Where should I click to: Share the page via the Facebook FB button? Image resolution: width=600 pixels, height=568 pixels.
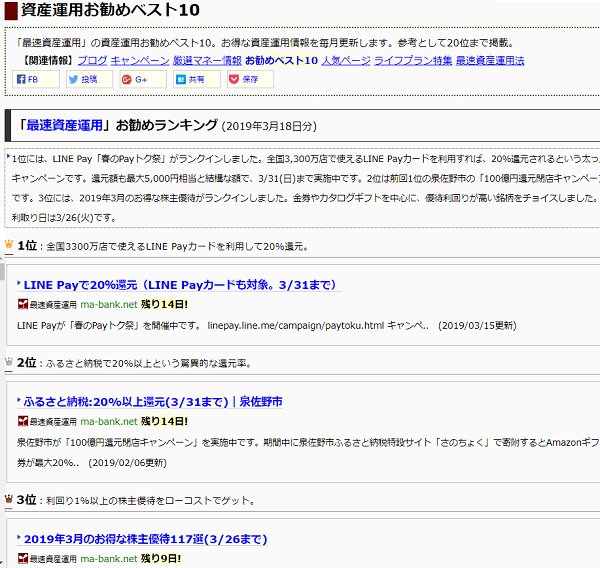tap(36, 79)
